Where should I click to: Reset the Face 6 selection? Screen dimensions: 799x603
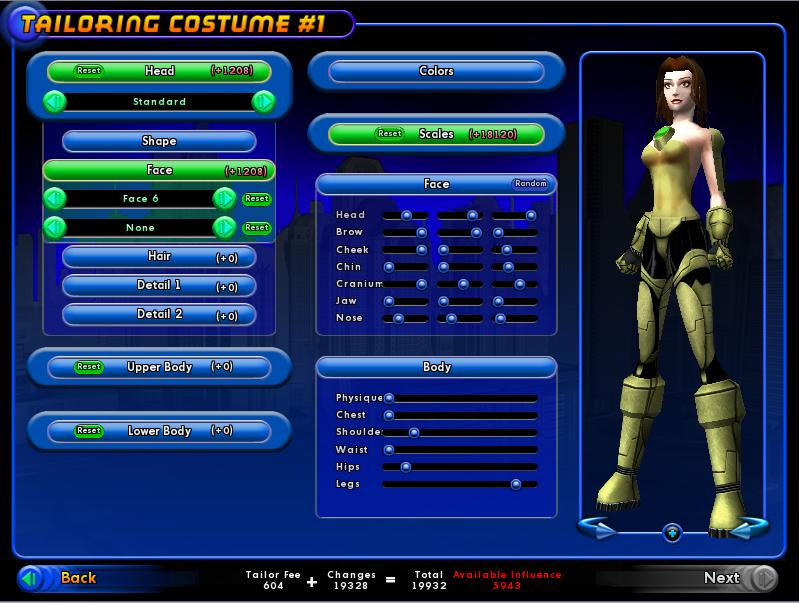click(256, 198)
